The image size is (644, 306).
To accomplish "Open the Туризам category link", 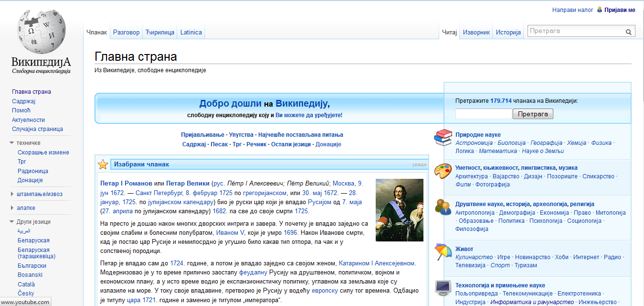I will click(x=526, y=265).
